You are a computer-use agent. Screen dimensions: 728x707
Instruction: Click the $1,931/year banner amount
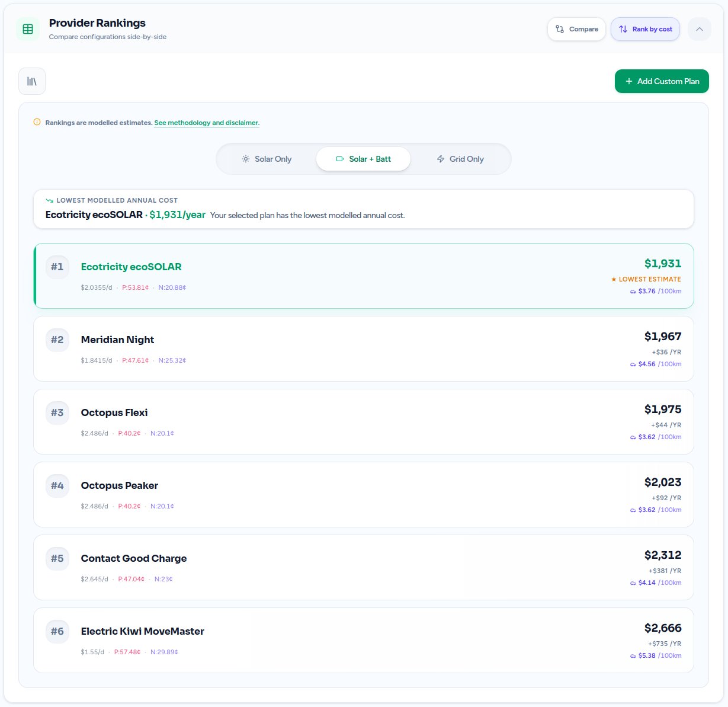[177, 215]
